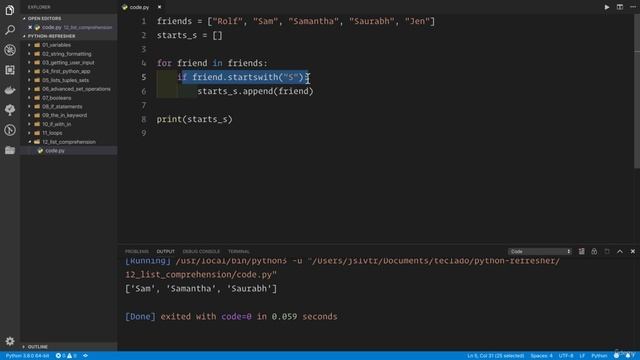Open the tree icon view in activity bar
Viewport: 640px width, 360px height.
[x=9, y=109]
